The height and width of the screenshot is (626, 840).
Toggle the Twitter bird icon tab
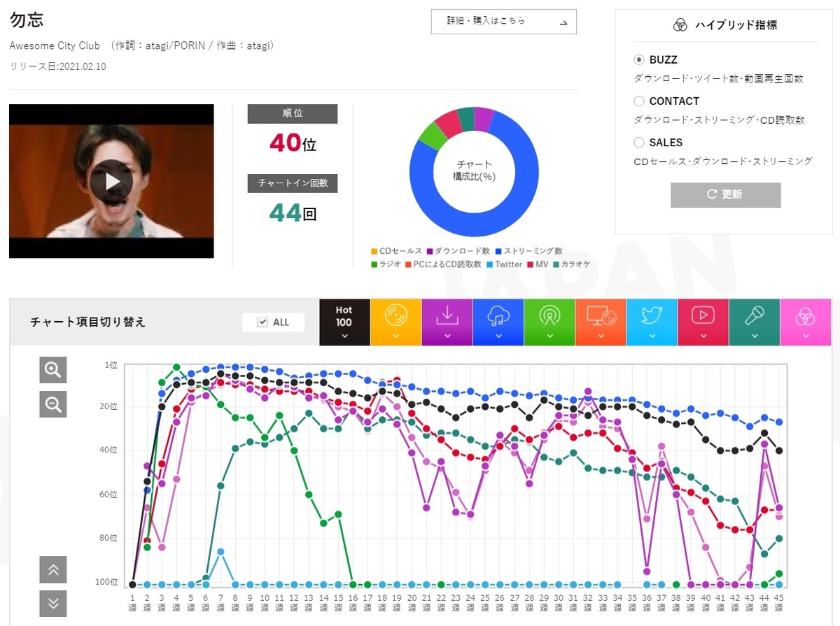click(652, 322)
